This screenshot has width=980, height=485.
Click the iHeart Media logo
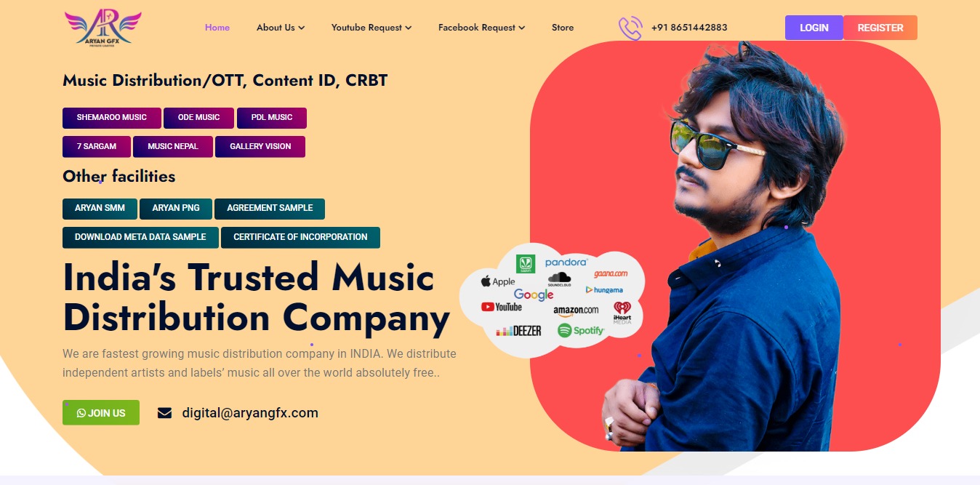pos(622,313)
